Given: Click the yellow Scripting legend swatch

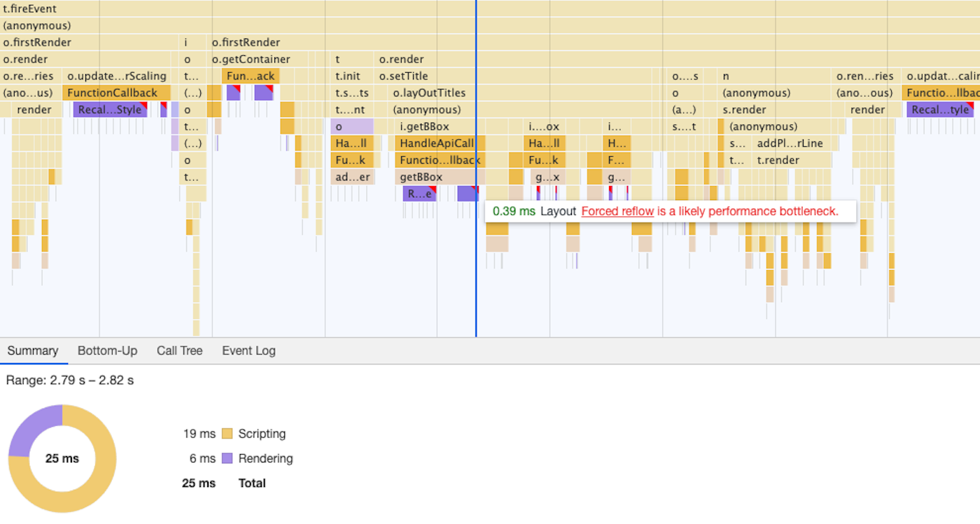Looking at the screenshot, I should (x=227, y=433).
